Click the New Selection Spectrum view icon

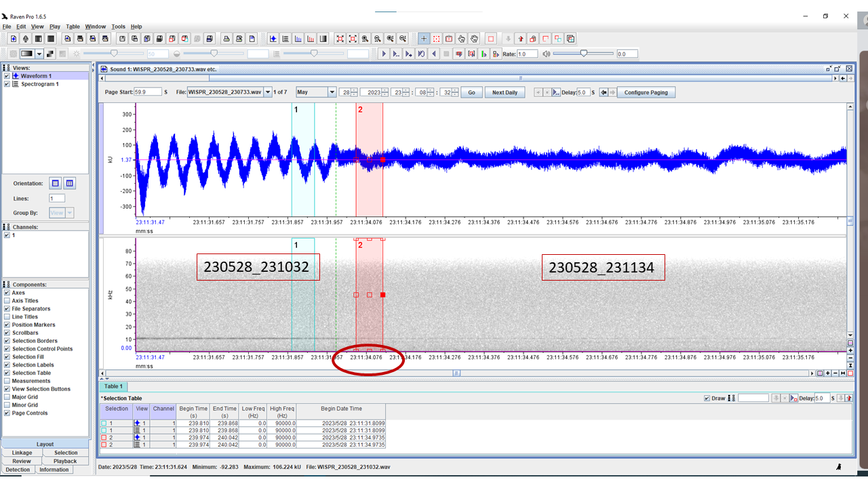coord(311,39)
